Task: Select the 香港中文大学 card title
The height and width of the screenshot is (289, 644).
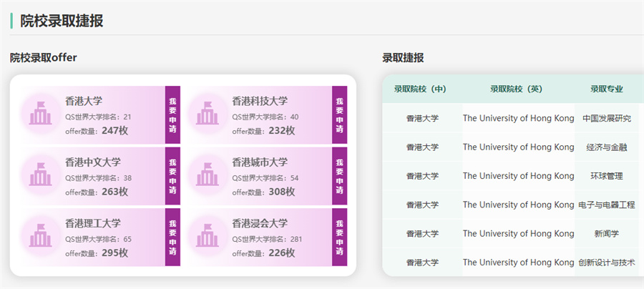Action: [93, 162]
